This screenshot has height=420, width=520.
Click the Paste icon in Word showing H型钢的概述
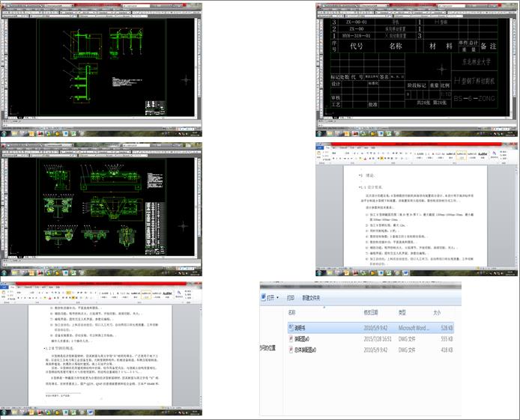tap(4, 294)
